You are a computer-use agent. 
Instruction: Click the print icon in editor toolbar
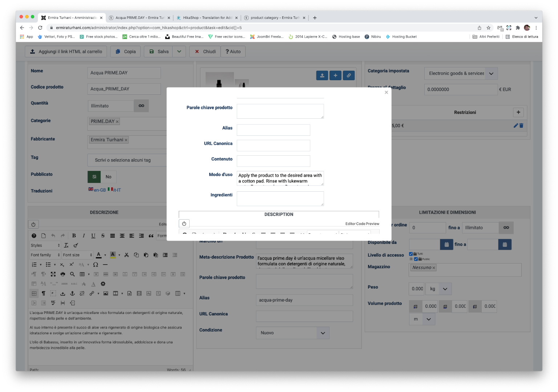coord(63,274)
